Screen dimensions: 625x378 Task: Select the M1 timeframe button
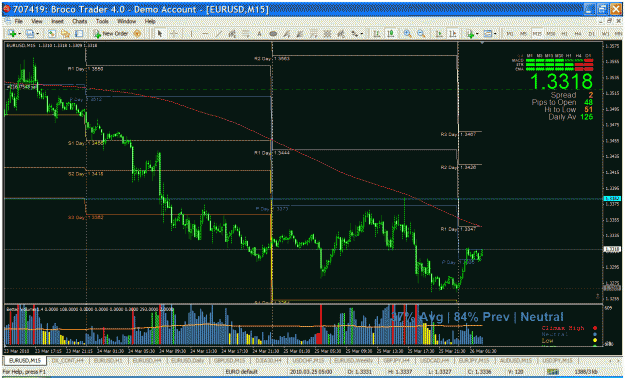(509, 34)
